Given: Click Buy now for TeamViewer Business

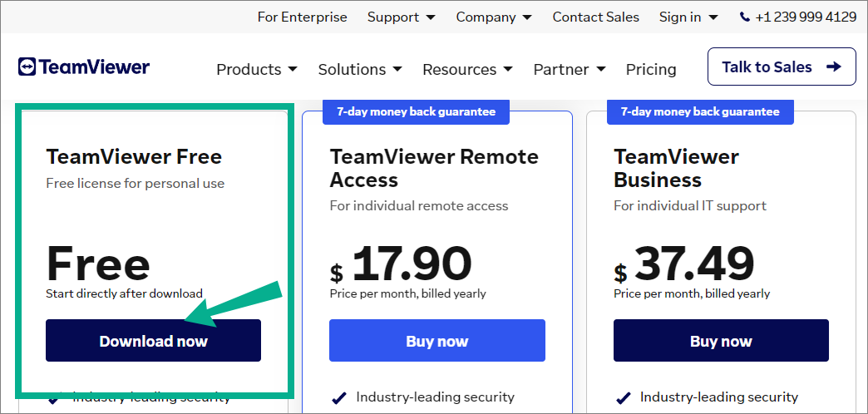Looking at the screenshot, I should (x=721, y=340).
